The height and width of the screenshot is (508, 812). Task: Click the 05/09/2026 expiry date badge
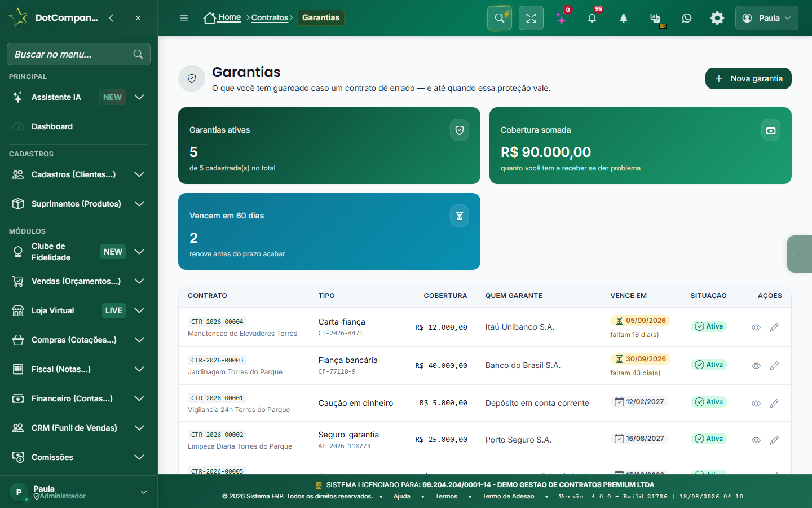coord(640,321)
